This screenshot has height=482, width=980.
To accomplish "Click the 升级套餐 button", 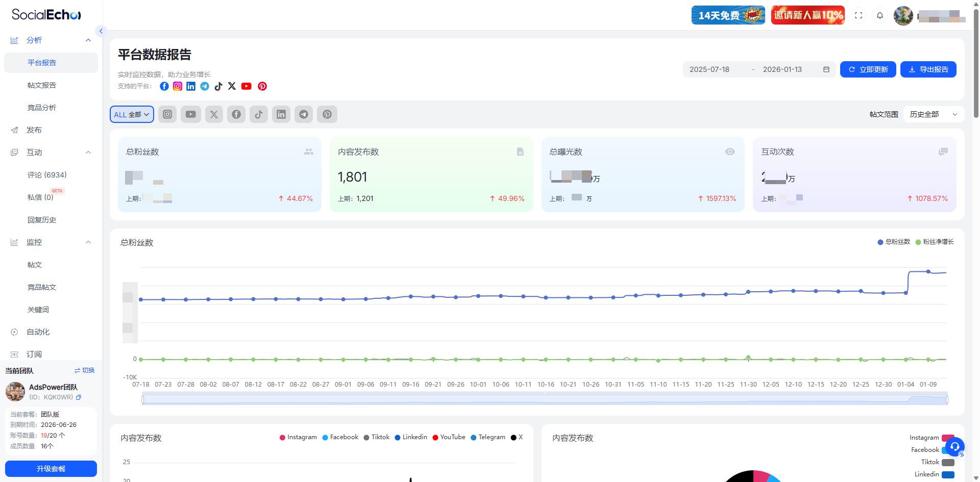I will click(51, 469).
